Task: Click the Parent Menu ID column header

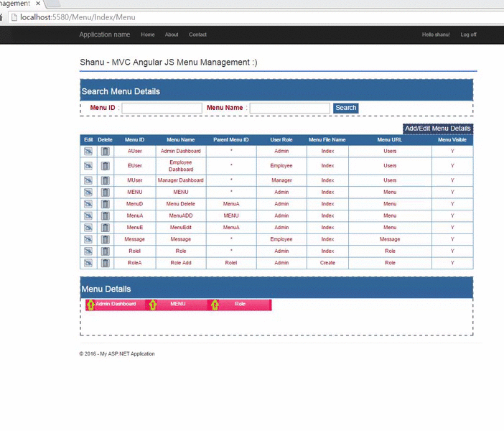Action: pyautogui.click(x=231, y=140)
